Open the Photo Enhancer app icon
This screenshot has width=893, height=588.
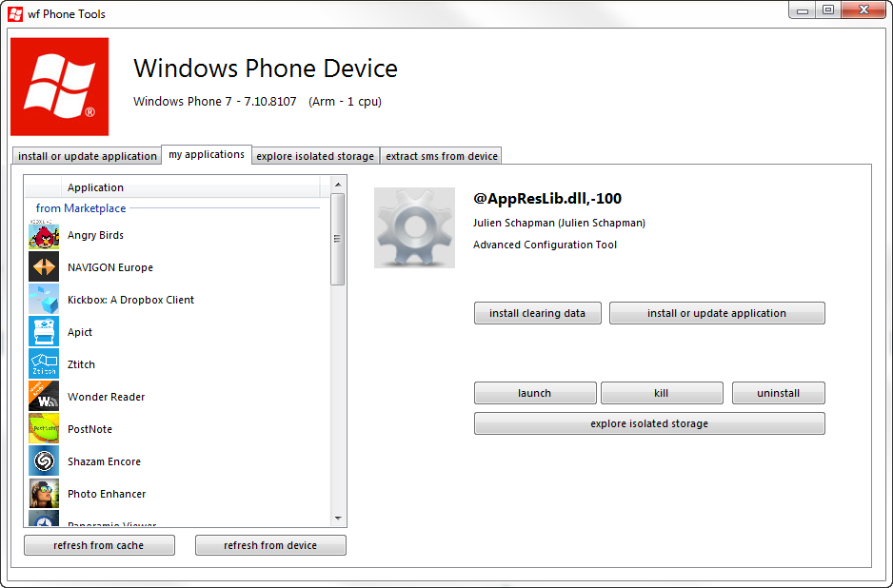pyautogui.click(x=42, y=494)
